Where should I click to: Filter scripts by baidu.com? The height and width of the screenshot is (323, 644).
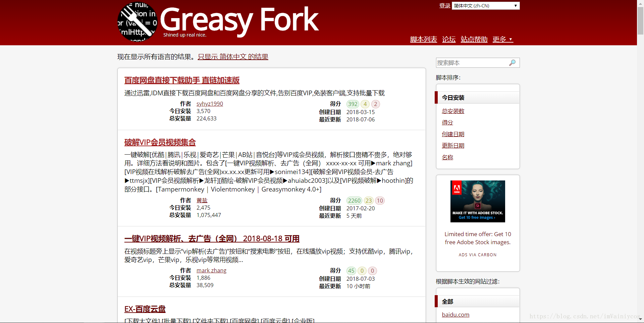click(x=455, y=315)
